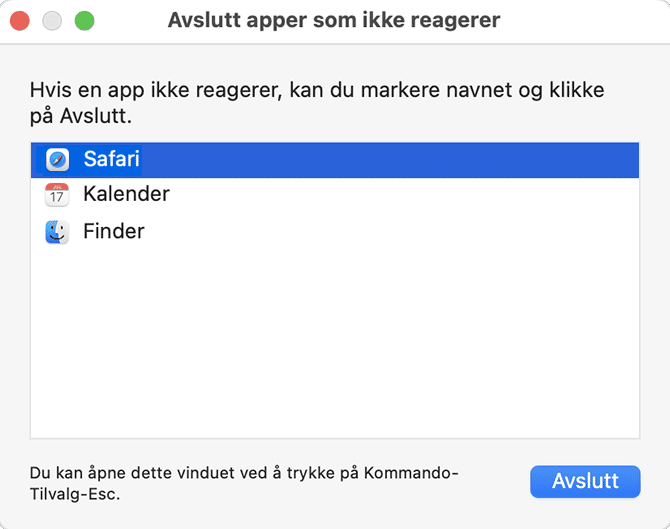Screen dimensions: 670x529
Task: Click blank space right of Kalender name
Action: click(402, 195)
